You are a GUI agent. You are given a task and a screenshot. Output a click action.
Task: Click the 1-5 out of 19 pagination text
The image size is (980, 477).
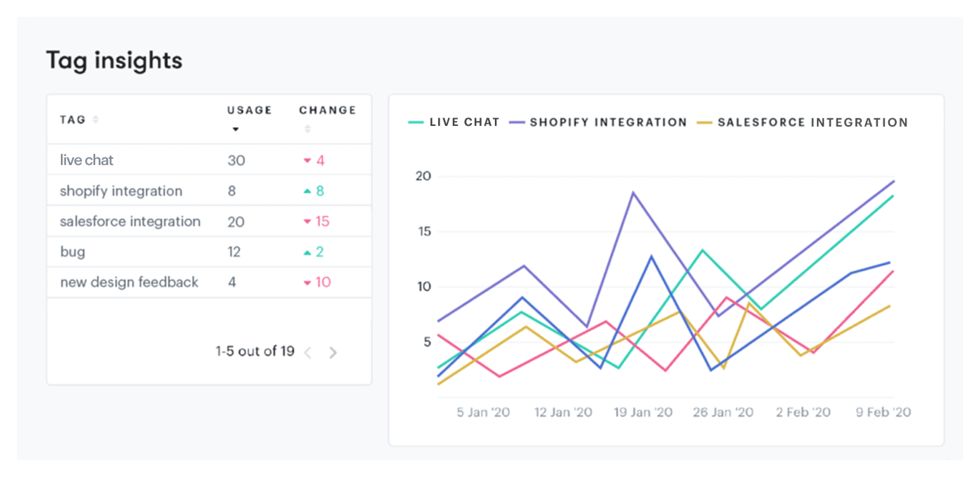pyautogui.click(x=255, y=351)
